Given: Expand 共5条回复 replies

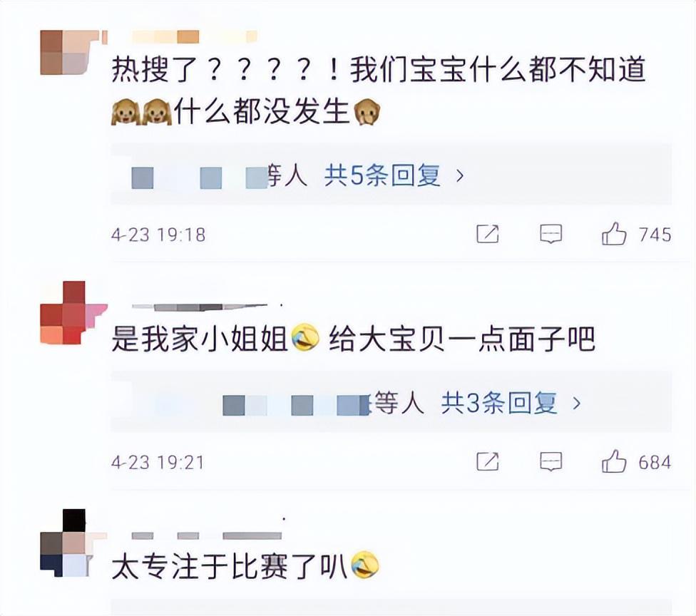Looking at the screenshot, I should coord(382,175).
